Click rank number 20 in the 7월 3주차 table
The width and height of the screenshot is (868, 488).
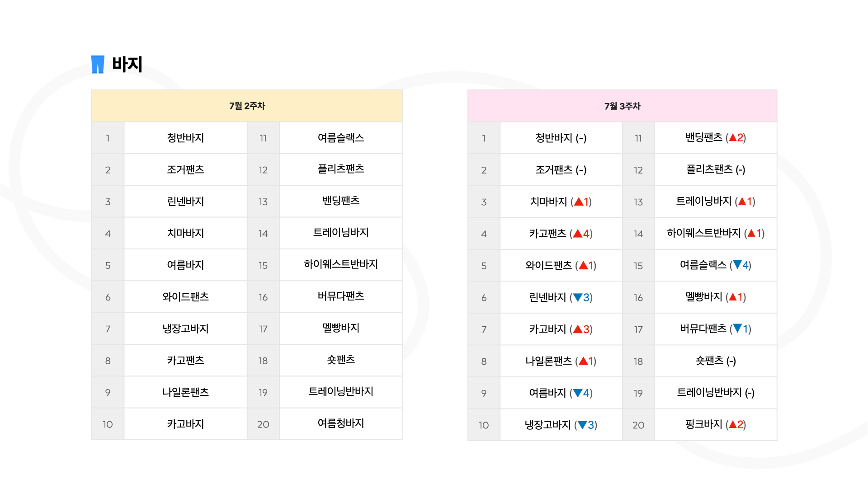(x=638, y=425)
